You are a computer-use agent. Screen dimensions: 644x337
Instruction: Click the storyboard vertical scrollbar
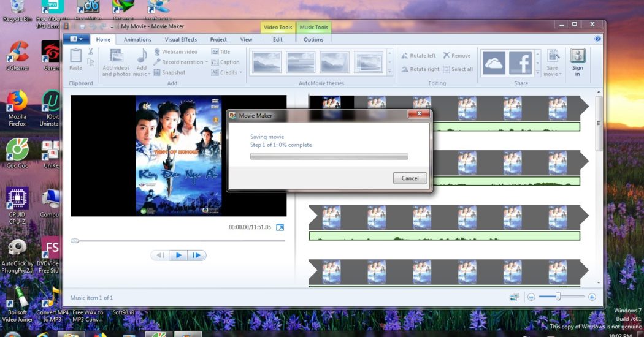(599, 123)
